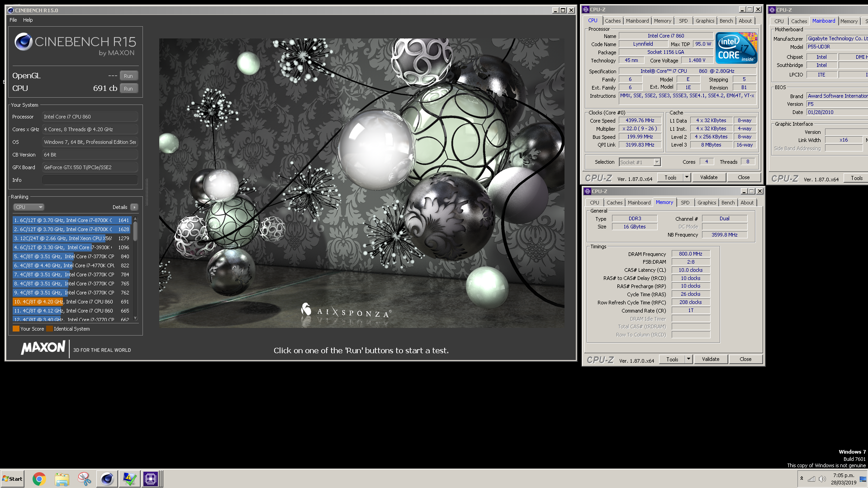Click Validate in CPU-Z CPU window
This screenshot has height=488, width=868.
tap(709, 177)
